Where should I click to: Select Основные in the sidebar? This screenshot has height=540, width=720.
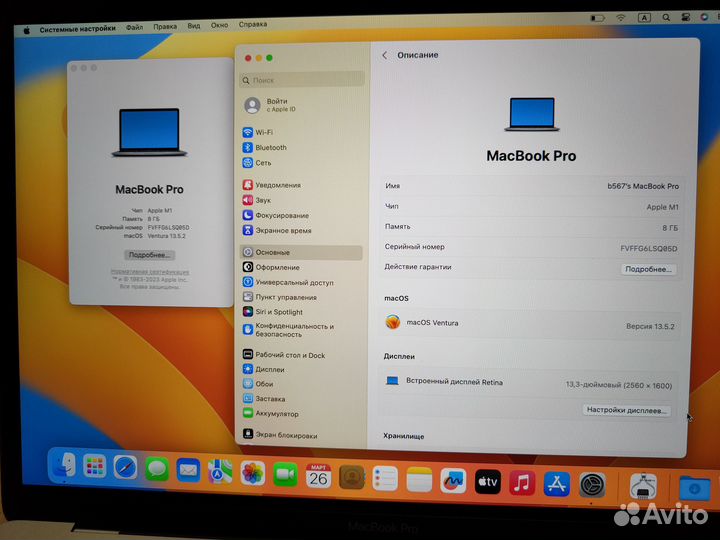301,252
